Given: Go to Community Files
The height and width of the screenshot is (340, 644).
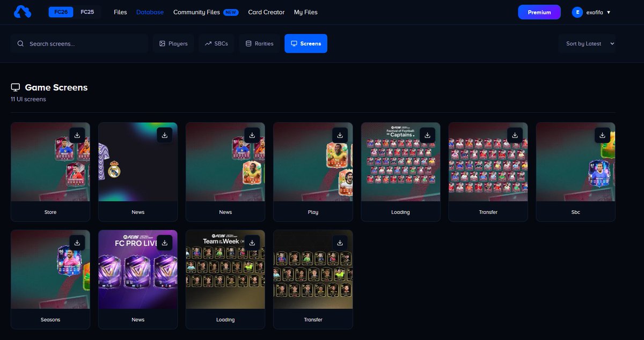Looking at the screenshot, I should [196, 12].
